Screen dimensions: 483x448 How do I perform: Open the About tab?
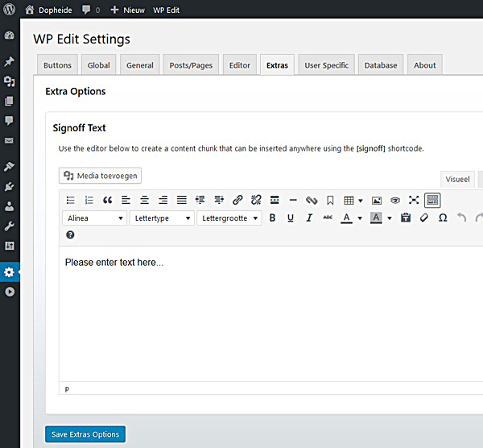coord(425,65)
